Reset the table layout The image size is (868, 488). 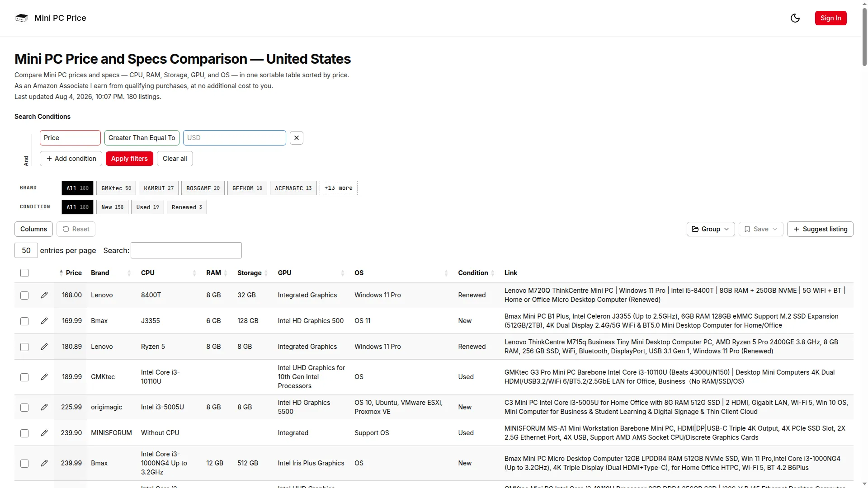[x=76, y=229]
